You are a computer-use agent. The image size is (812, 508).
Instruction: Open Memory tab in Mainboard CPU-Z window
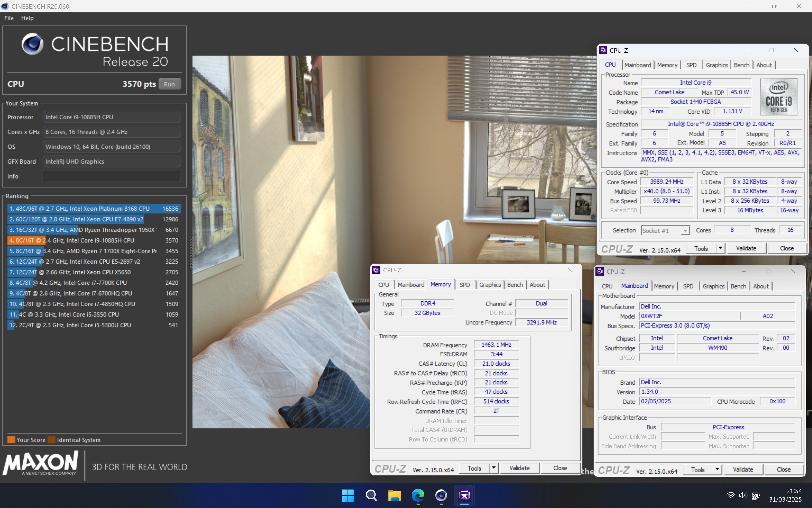[664, 286]
